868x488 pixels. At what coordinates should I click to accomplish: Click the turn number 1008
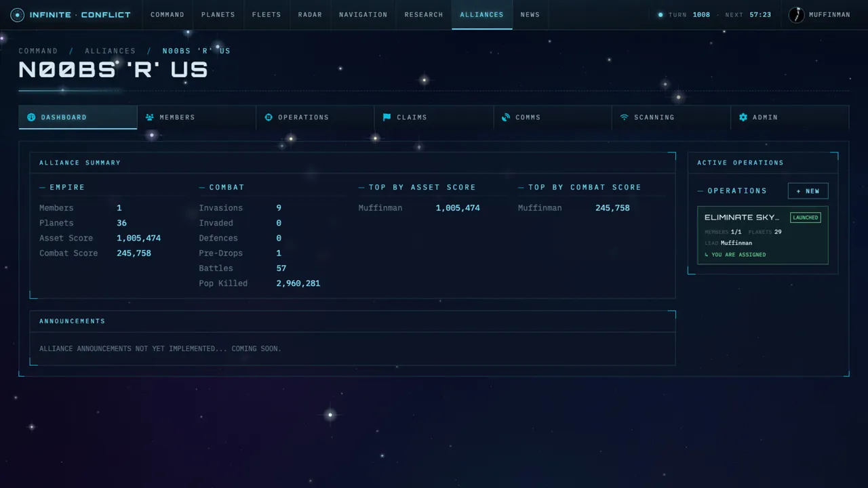point(702,15)
